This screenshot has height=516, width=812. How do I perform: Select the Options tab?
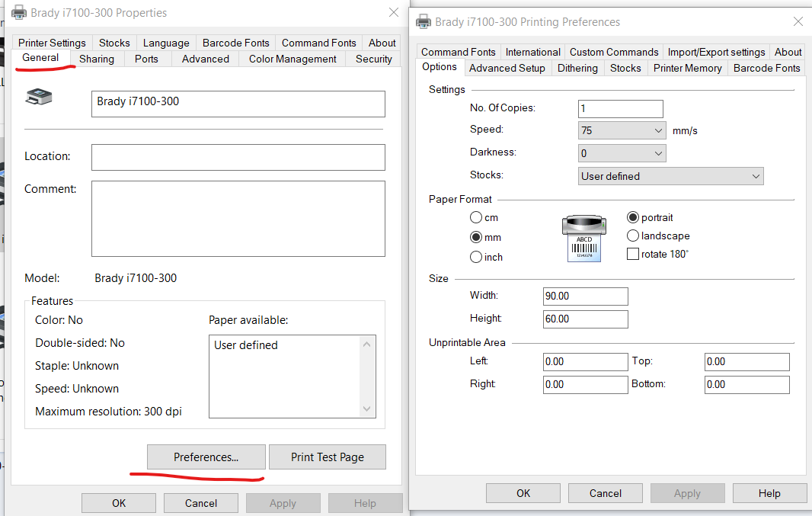click(440, 67)
